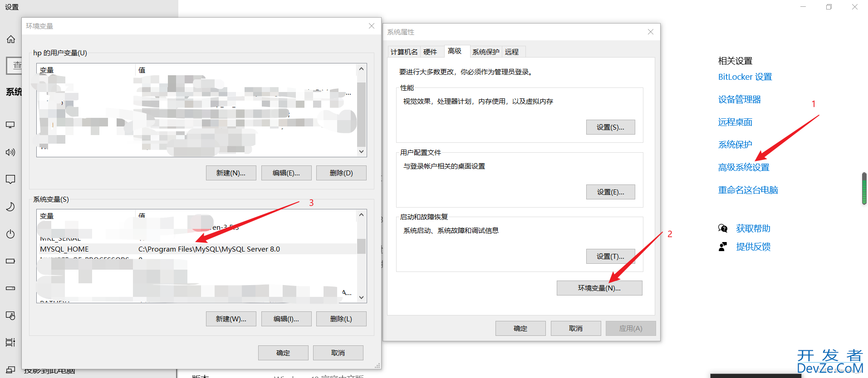The width and height of the screenshot is (868, 378).
Task: Click user variables scrollbar down arrow
Action: coord(361,152)
